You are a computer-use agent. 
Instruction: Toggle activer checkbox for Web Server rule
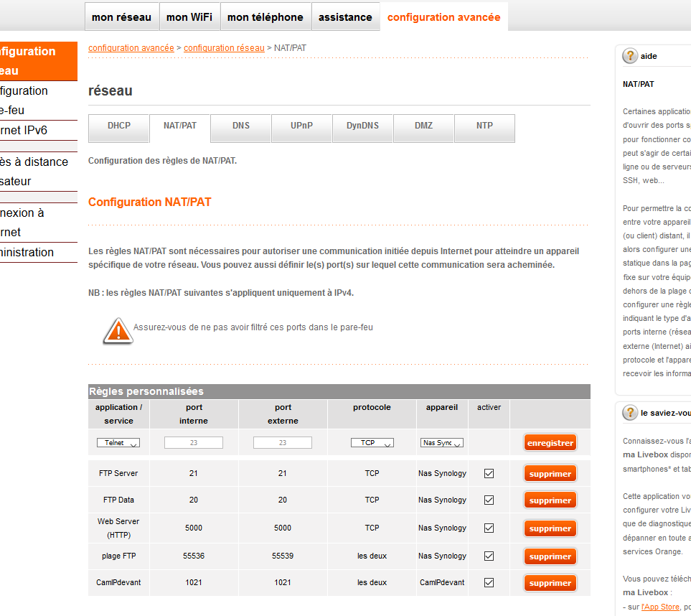[x=489, y=528]
